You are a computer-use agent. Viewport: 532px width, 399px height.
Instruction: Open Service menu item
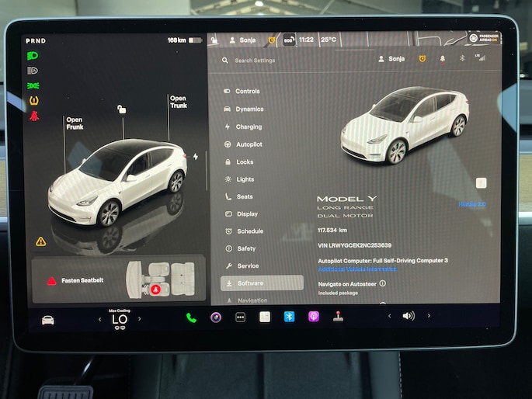(242, 265)
